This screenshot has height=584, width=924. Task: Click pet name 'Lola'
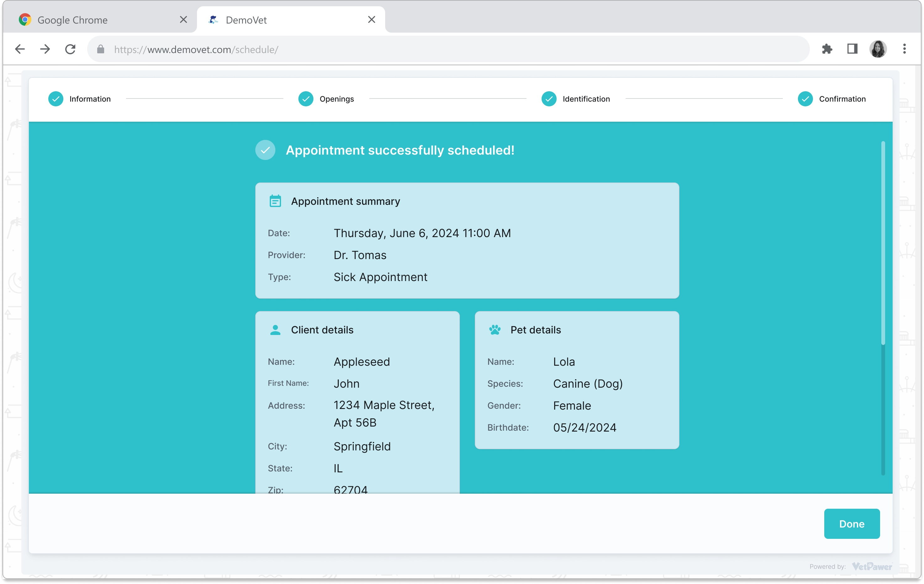(564, 362)
